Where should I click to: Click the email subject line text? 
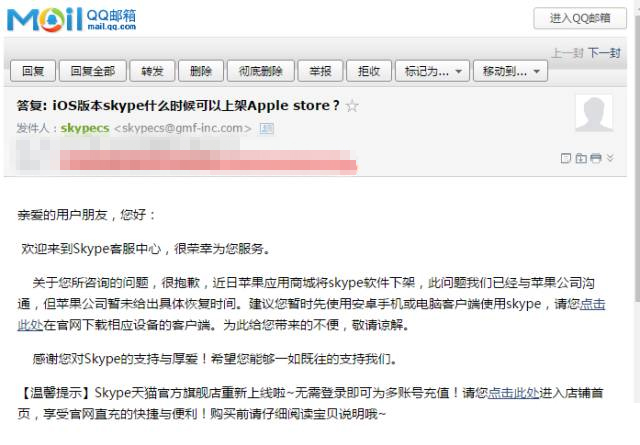178,106
